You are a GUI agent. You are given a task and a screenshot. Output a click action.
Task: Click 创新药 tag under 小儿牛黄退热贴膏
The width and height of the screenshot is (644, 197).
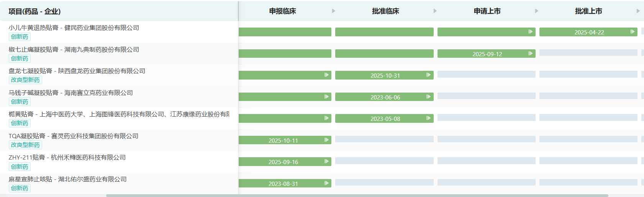[x=20, y=37]
